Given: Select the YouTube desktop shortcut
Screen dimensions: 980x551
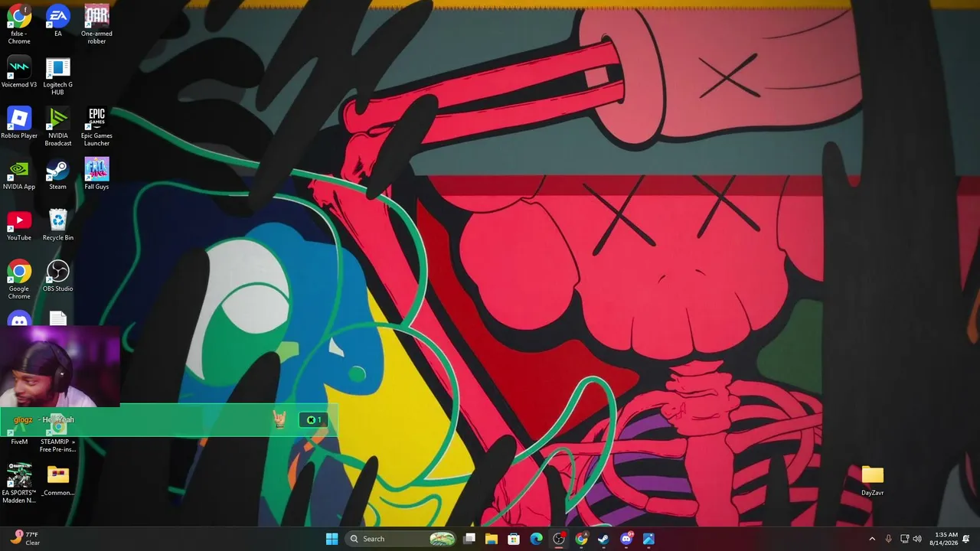Looking at the screenshot, I should coord(19,225).
